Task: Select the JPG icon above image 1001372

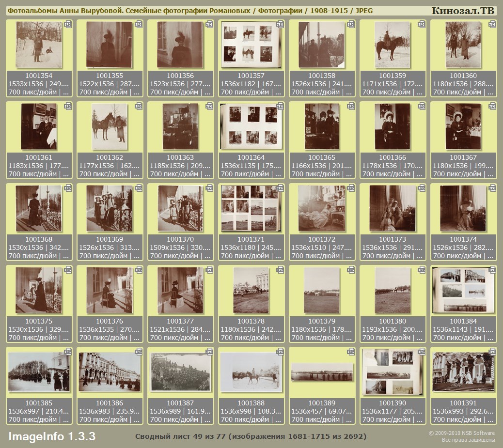Action: point(351,188)
